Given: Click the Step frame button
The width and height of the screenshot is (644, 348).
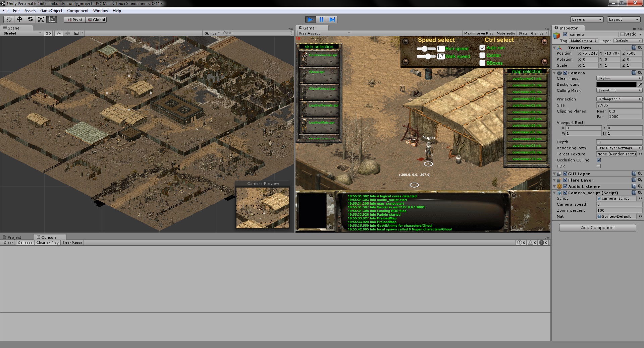Looking at the screenshot, I should [x=332, y=19].
